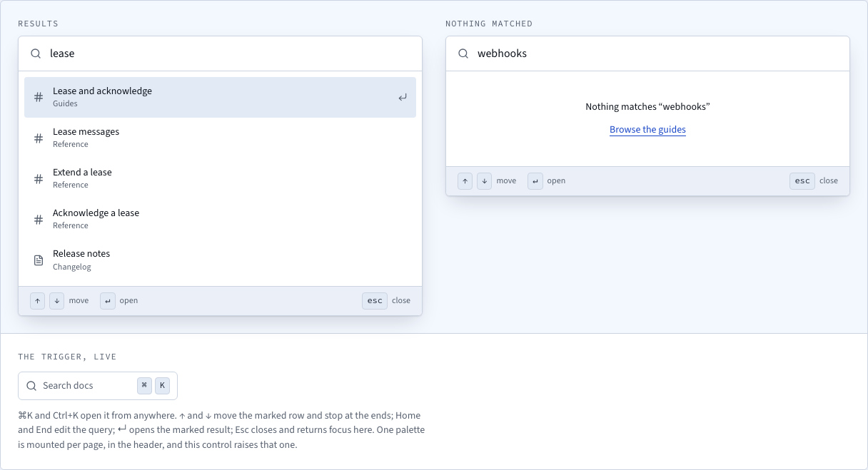Select the Extend a lease result
The image size is (868, 470).
coord(220,178)
